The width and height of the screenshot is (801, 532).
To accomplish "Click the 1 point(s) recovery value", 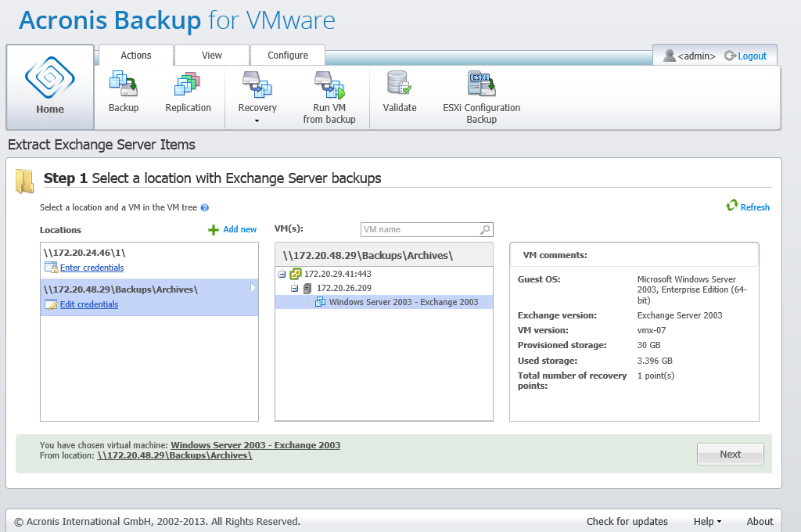I will (656, 376).
